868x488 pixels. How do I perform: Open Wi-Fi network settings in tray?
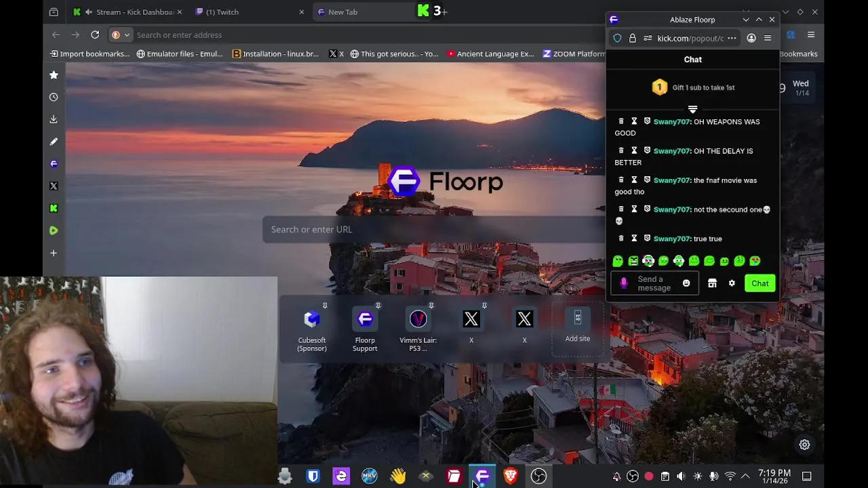click(x=730, y=476)
